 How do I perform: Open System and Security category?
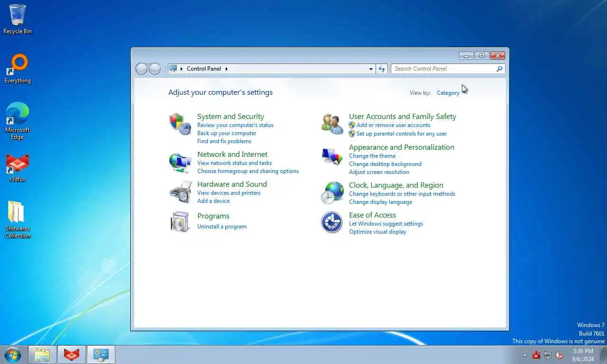click(230, 117)
